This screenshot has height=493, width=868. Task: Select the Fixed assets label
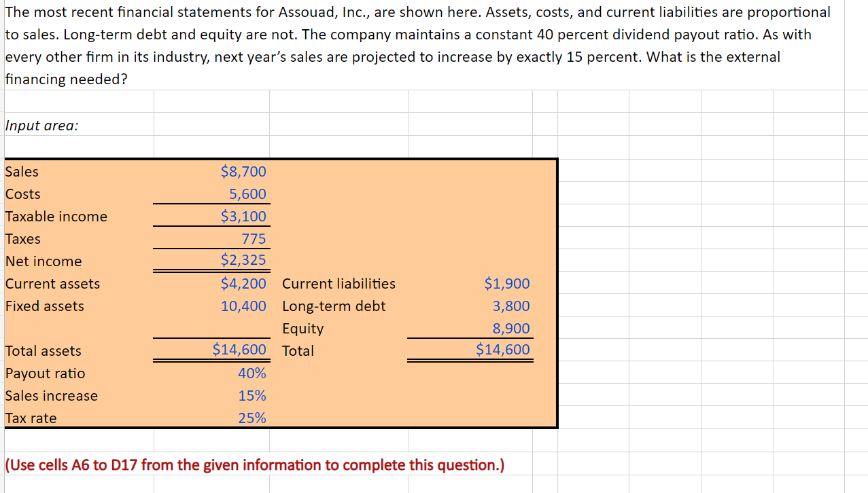coord(45,306)
